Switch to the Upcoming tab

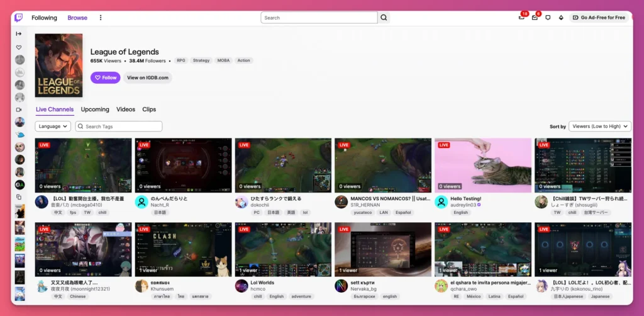pyautogui.click(x=95, y=110)
